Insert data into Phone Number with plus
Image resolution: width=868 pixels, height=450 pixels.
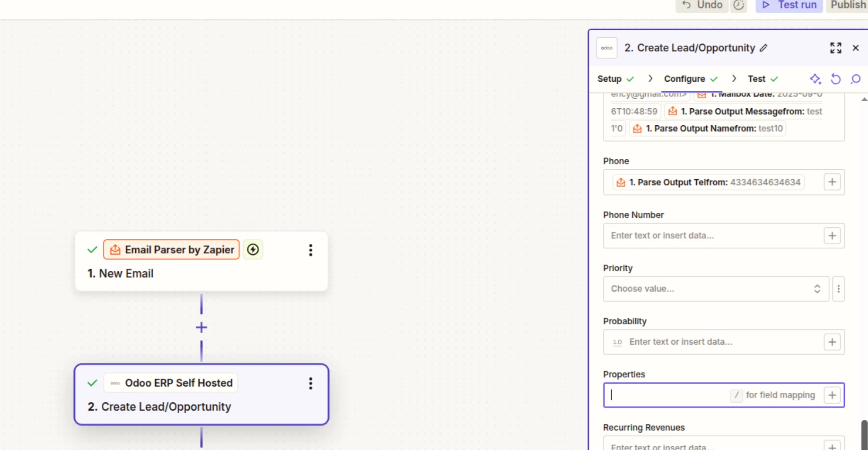832,235
